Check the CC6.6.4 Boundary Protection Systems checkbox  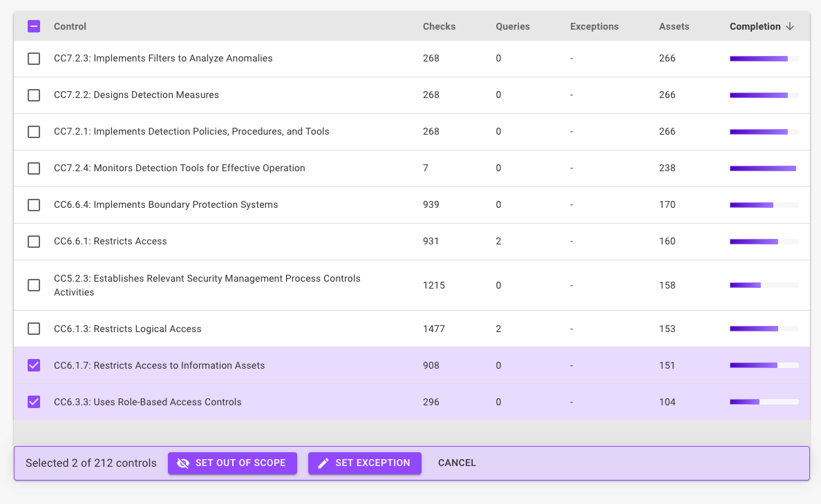[x=34, y=205]
